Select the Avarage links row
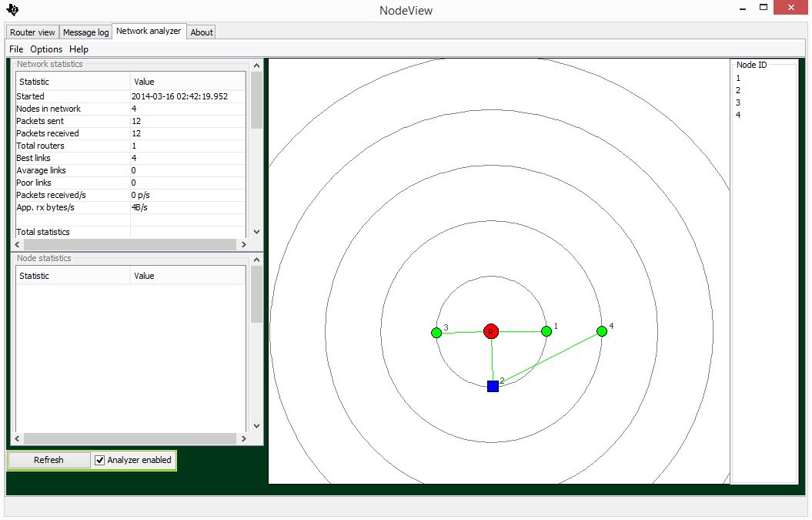 [131, 170]
